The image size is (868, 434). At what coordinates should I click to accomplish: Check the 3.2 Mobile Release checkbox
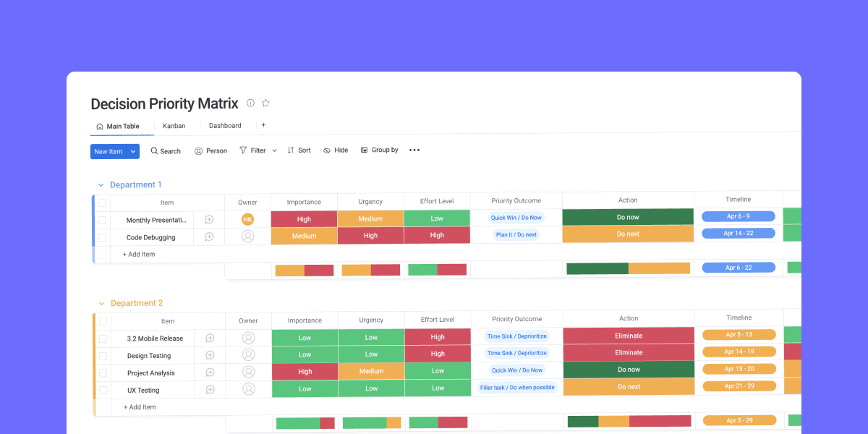(103, 339)
